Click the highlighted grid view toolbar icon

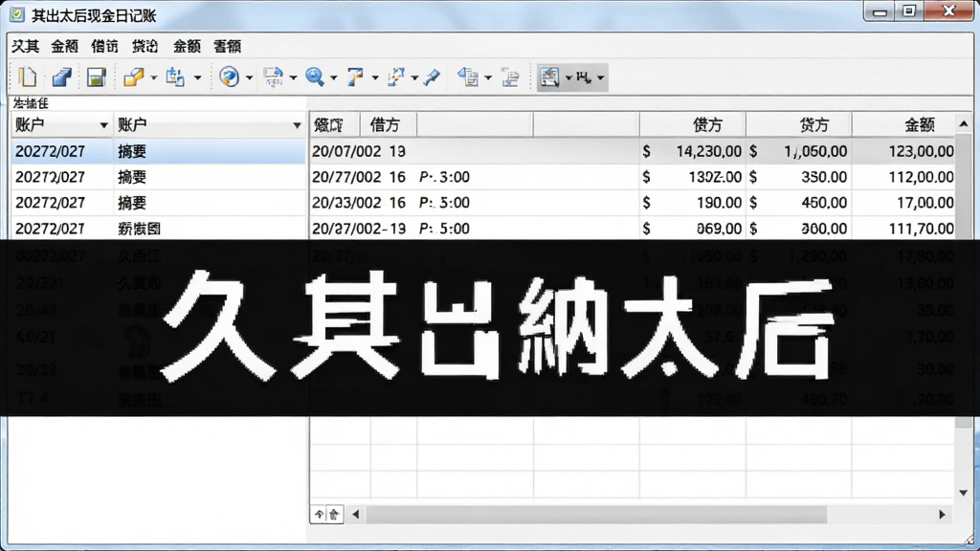(549, 77)
